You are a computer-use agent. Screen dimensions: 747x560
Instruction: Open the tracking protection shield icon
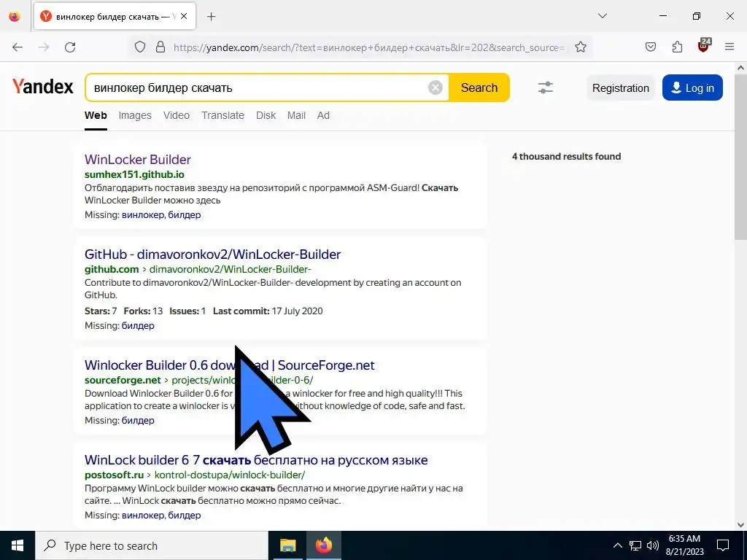pyautogui.click(x=139, y=47)
